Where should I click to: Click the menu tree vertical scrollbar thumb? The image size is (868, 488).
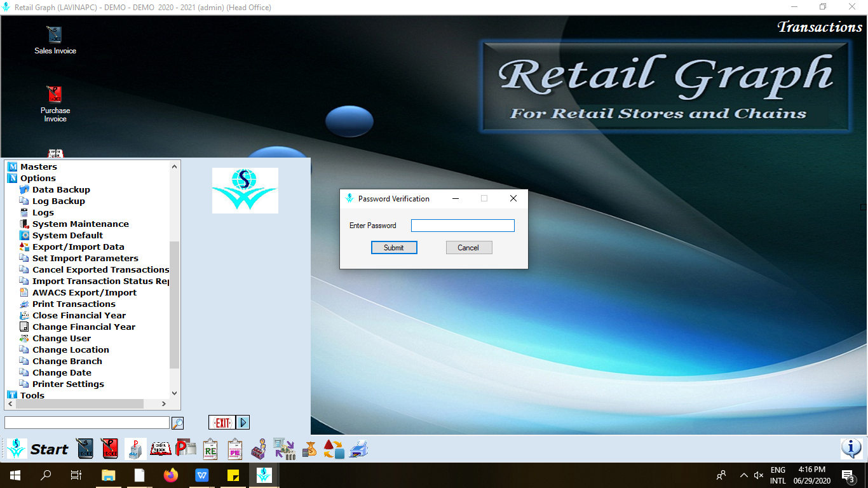tap(175, 305)
